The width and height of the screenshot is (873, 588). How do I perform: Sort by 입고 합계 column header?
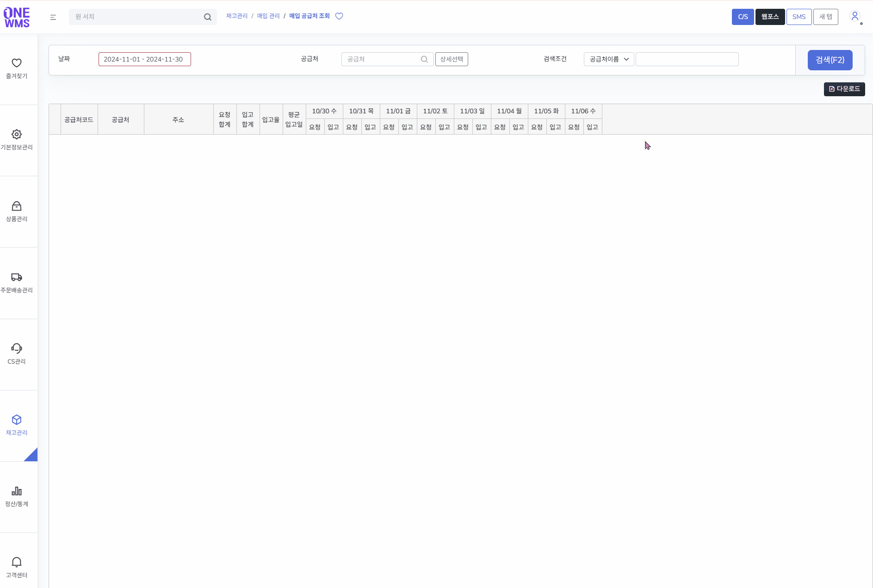(248, 119)
